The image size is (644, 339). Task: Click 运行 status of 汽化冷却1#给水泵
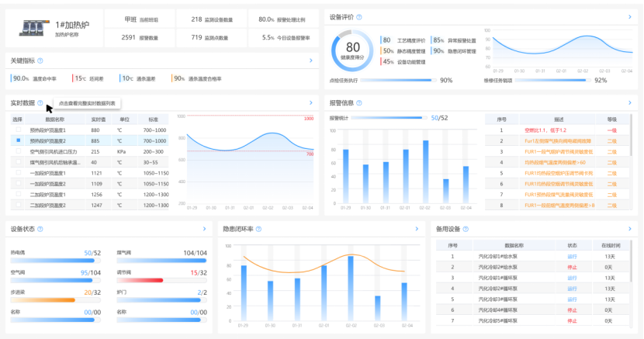coord(572,256)
